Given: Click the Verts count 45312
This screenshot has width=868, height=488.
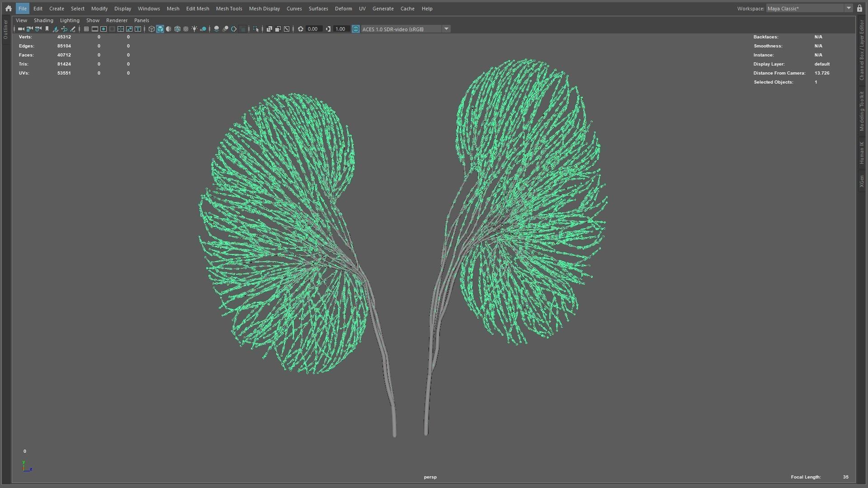Looking at the screenshot, I should [64, 37].
